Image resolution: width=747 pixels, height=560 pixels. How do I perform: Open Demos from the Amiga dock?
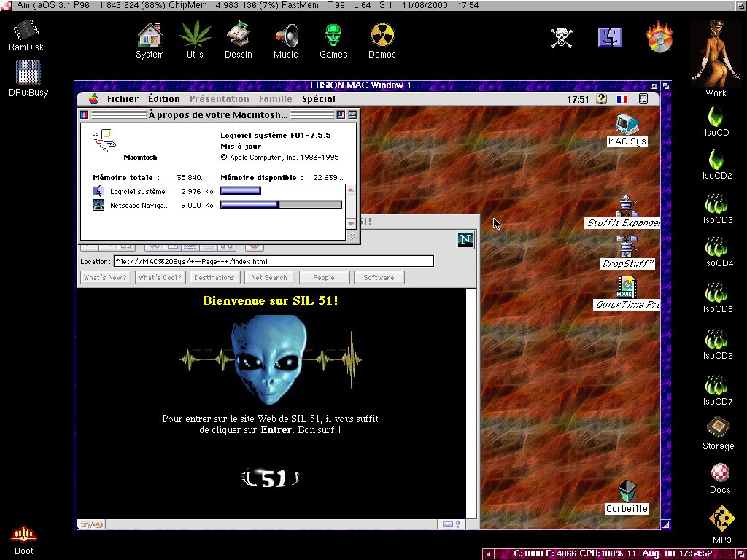(382, 34)
